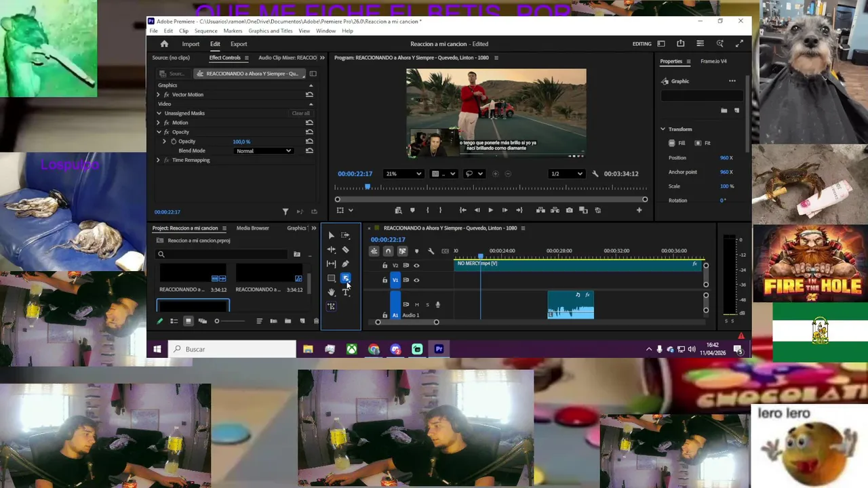The width and height of the screenshot is (868, 488).
Task: Click Extract button in Program monitor
Action: [555, 210]
